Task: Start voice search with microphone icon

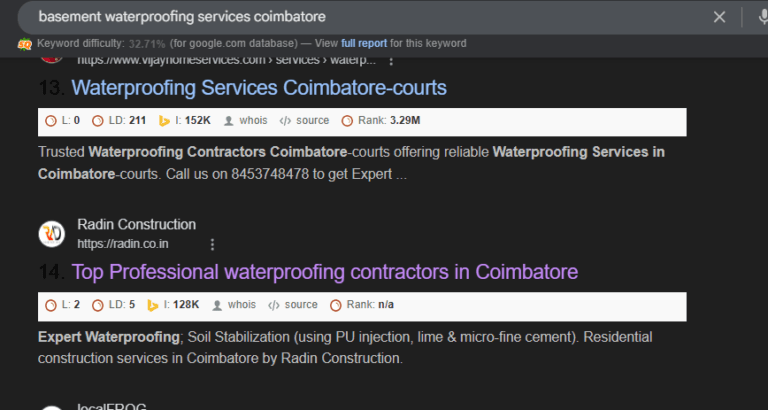Action: (763, 17)
